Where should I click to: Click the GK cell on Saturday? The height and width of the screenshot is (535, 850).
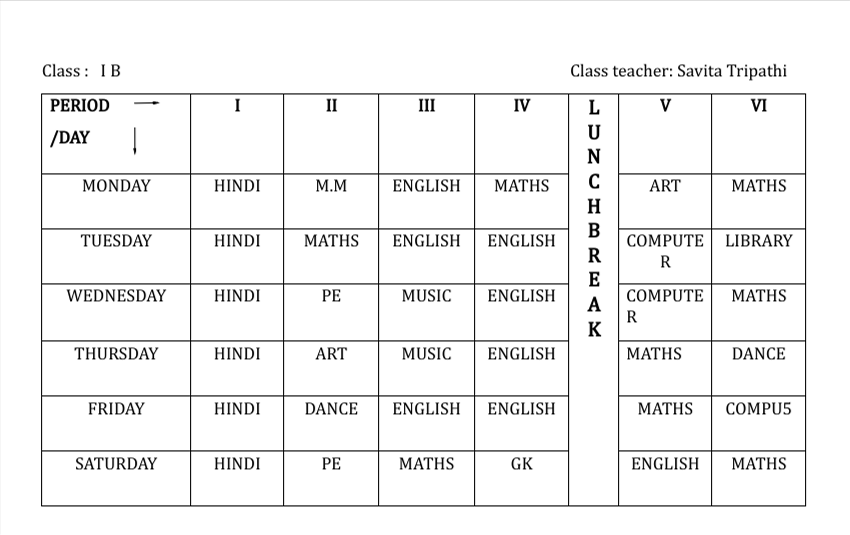point(521,464)
